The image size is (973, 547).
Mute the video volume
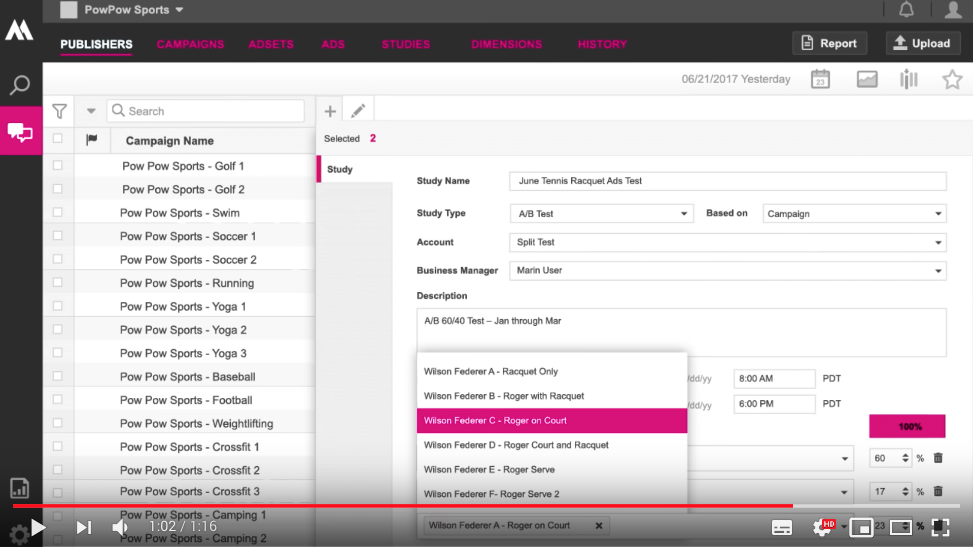120,527
